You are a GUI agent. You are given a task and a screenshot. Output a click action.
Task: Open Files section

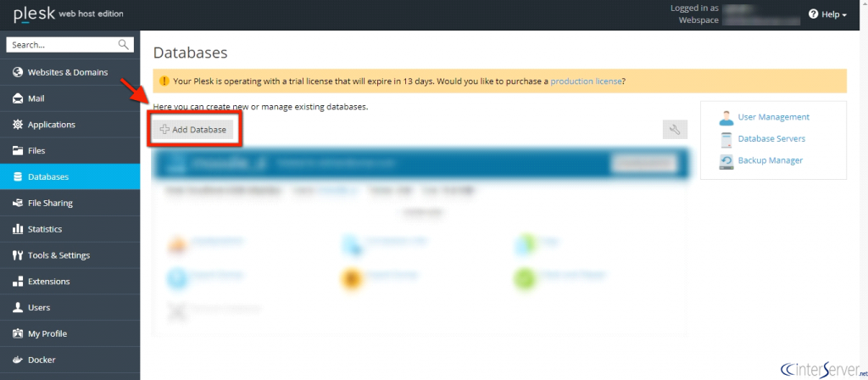coord(70,151)
